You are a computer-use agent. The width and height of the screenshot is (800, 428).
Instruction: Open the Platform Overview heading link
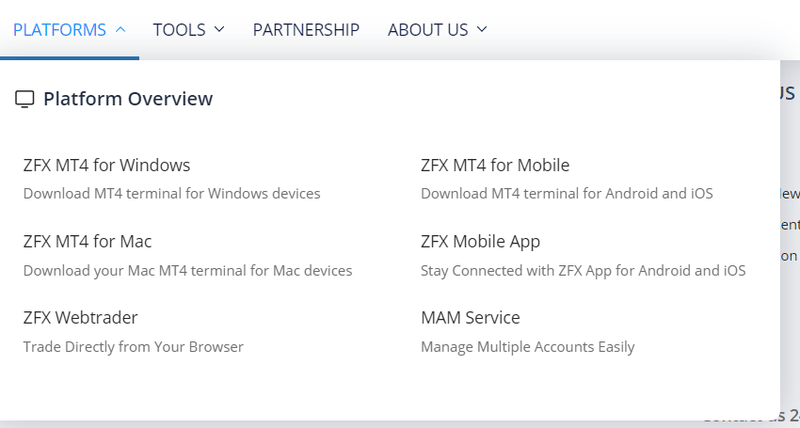(x=128, y=98)
